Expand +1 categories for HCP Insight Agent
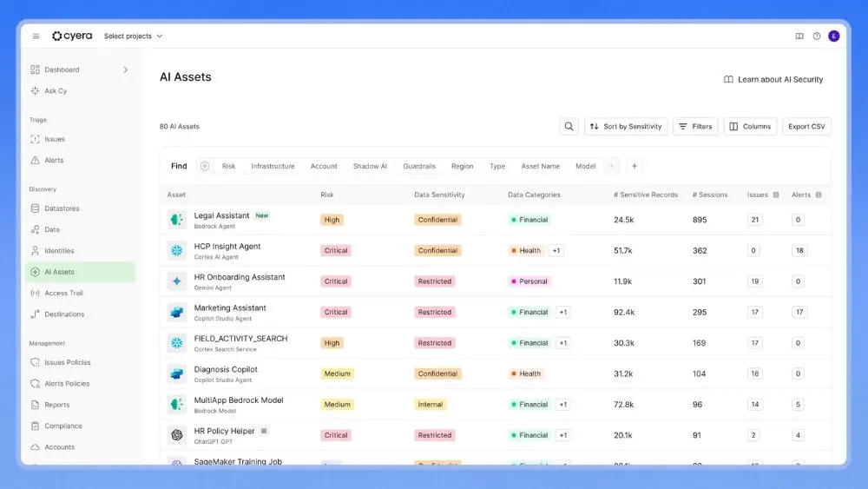The image size is (868, 489). (x=556, y=251)
